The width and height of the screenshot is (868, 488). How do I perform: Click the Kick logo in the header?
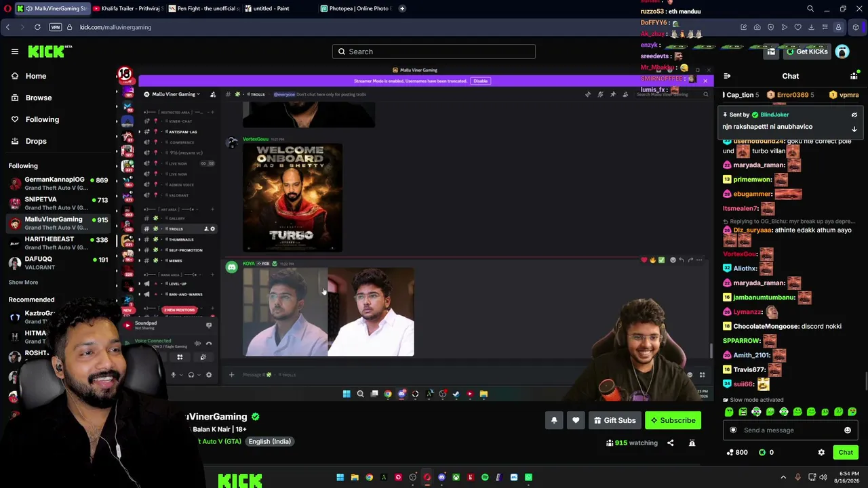coord(50,52)
